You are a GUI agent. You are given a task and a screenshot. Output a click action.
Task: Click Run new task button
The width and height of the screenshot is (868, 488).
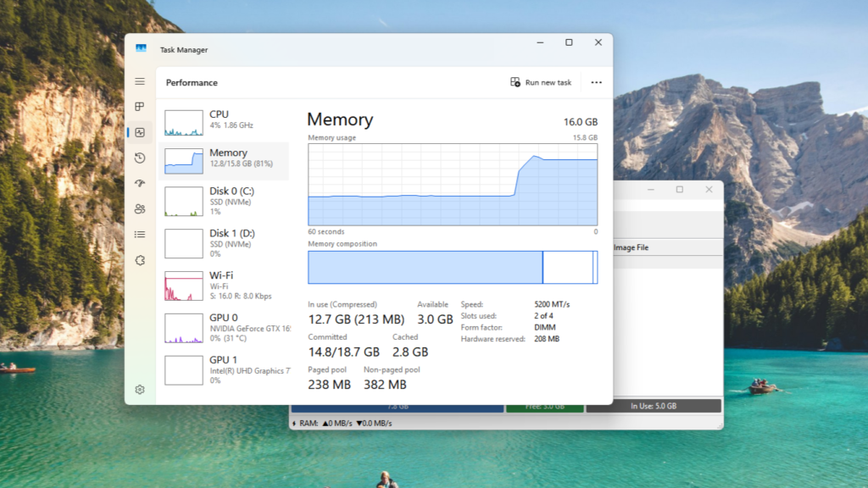tap(541, 82)
